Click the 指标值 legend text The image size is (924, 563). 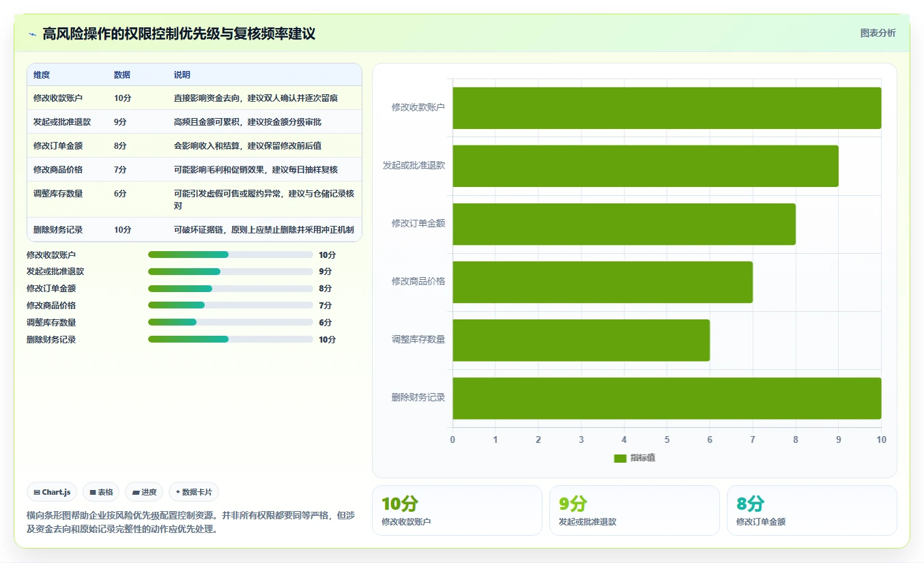[643, 458]
